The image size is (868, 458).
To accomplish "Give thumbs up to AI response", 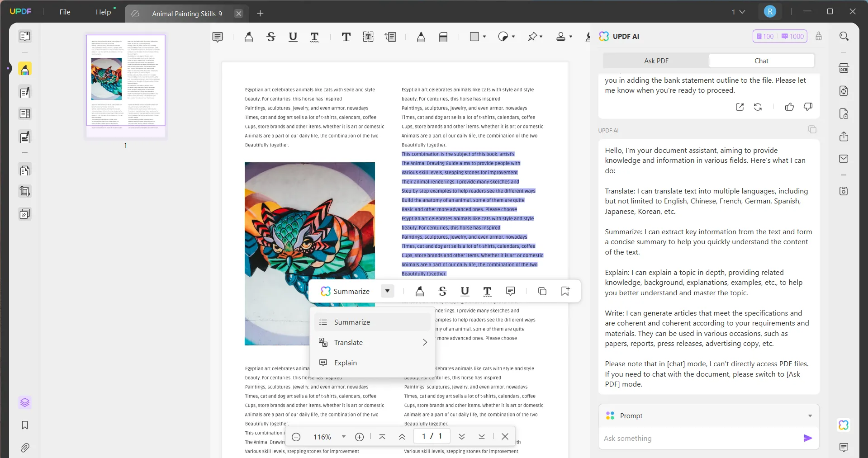I will (x=789, y=107).
